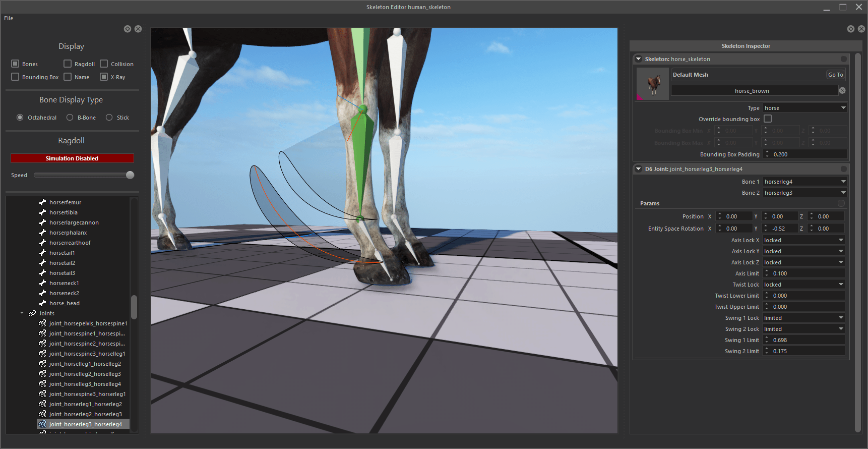868x449 pixels.
Task: Click the bone icon beside horsetail2
Action: [x=43, y=263]
